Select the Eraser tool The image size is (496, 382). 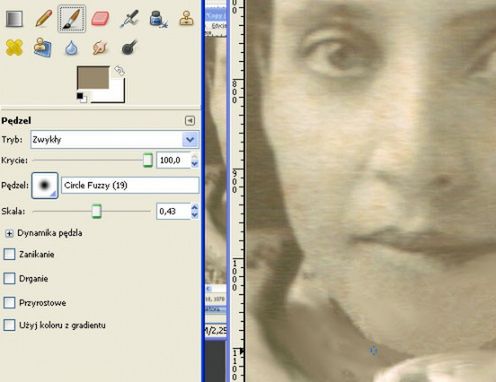(100, 19)
